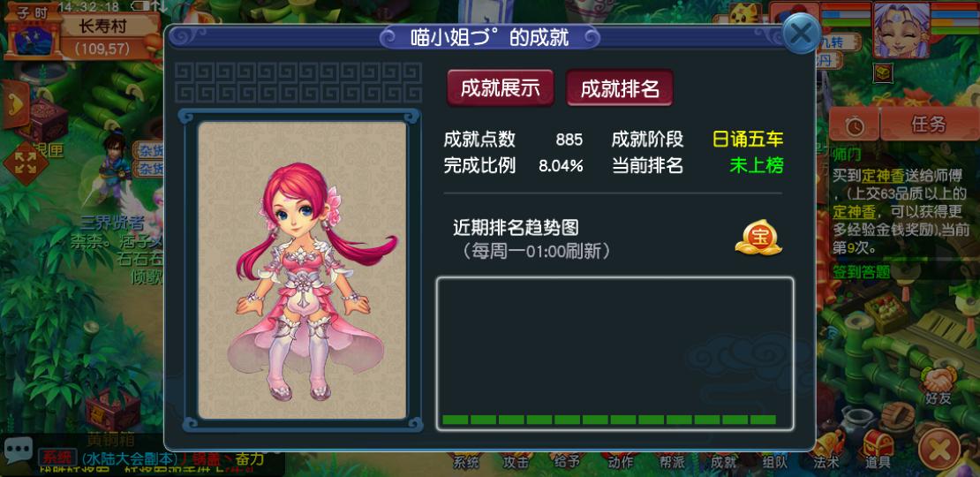Open the 好友 friends handshake icon
The image size is (980, 477).
[938, 386]
